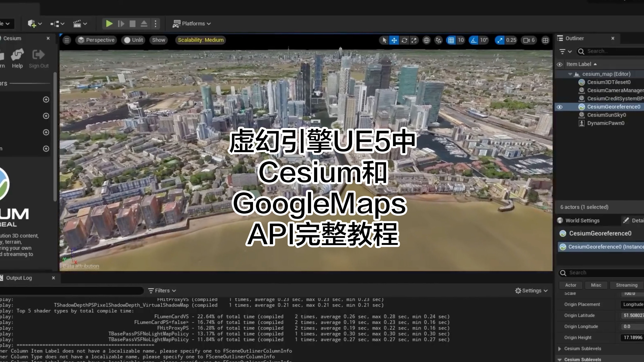Click the Stop simulation button
This screenshot has height=362, width=644.
133,24
